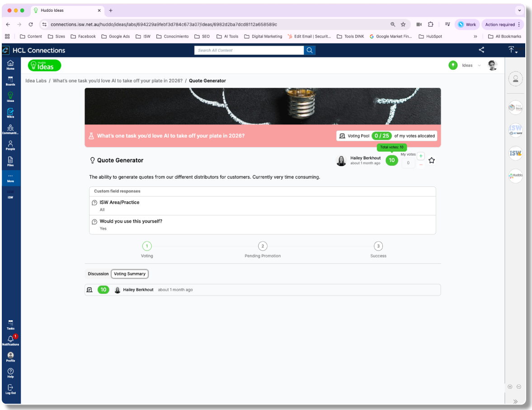
Task: Reload the browser page
Action: point(31,24)
